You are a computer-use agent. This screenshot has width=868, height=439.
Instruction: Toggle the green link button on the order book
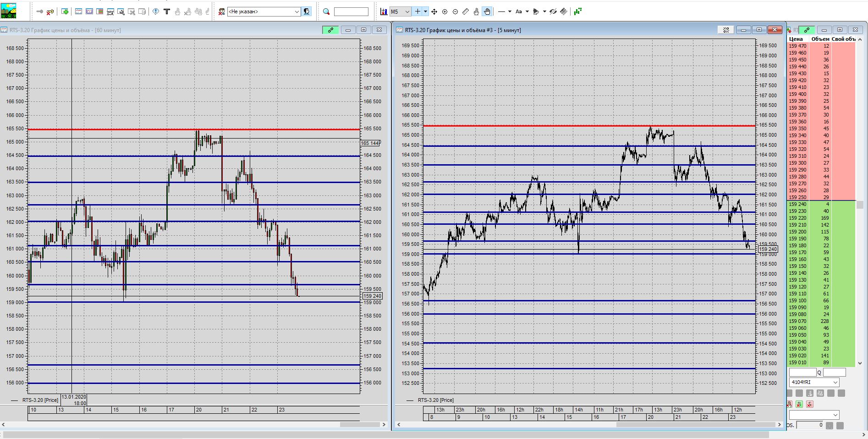807,30
